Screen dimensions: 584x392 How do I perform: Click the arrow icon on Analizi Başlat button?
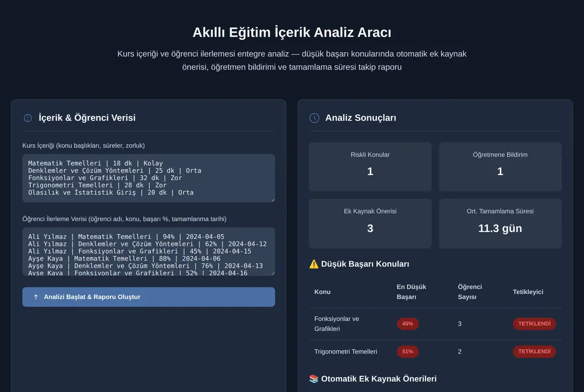tap(36, 297)
